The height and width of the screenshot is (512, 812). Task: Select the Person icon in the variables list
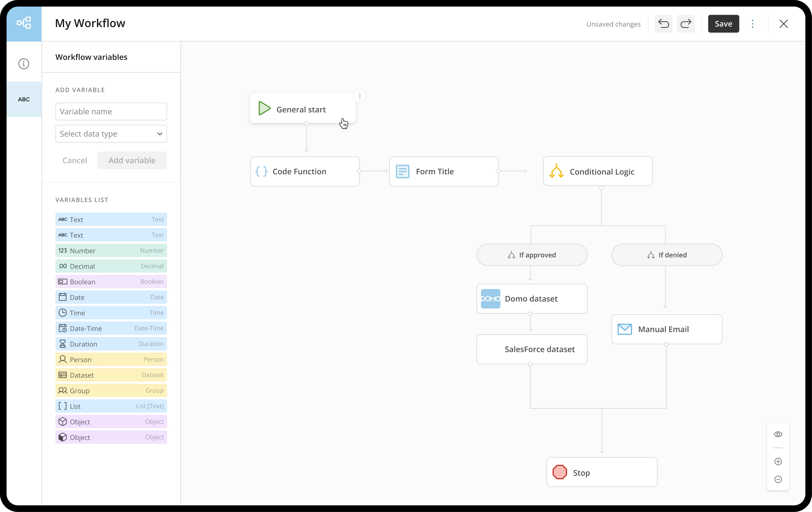tap(63, 359)
